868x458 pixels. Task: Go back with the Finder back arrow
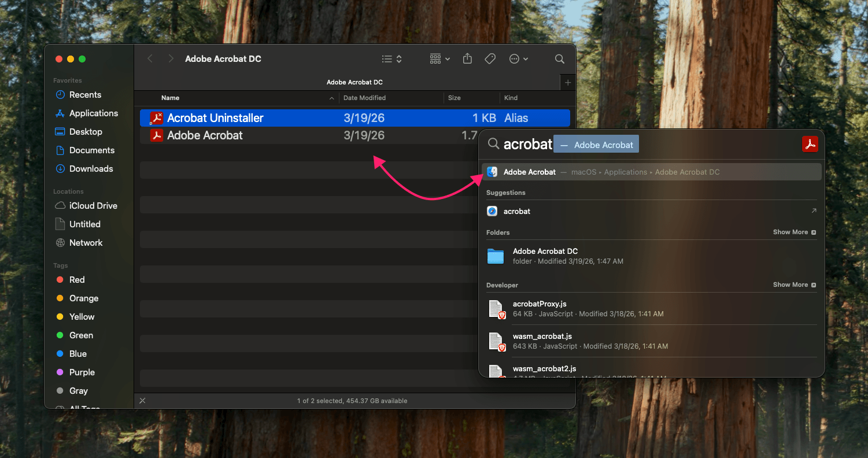150,59
